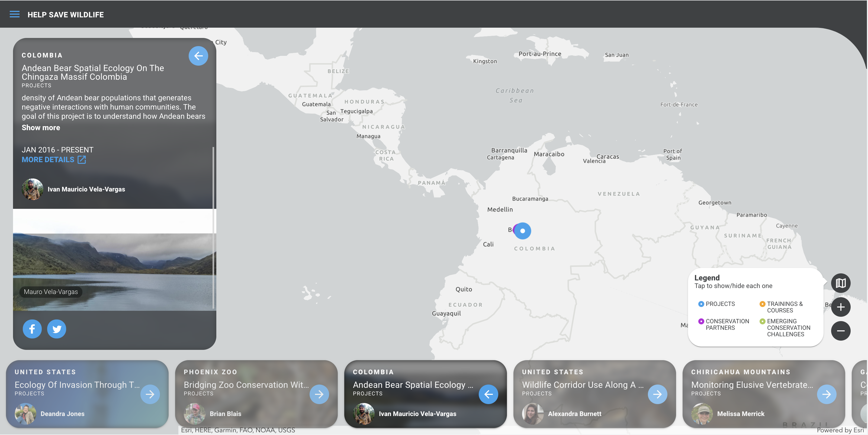This screenshot has width=868, height=435.
Task: Zoom out on the map
Action: [x=841, y=331]
